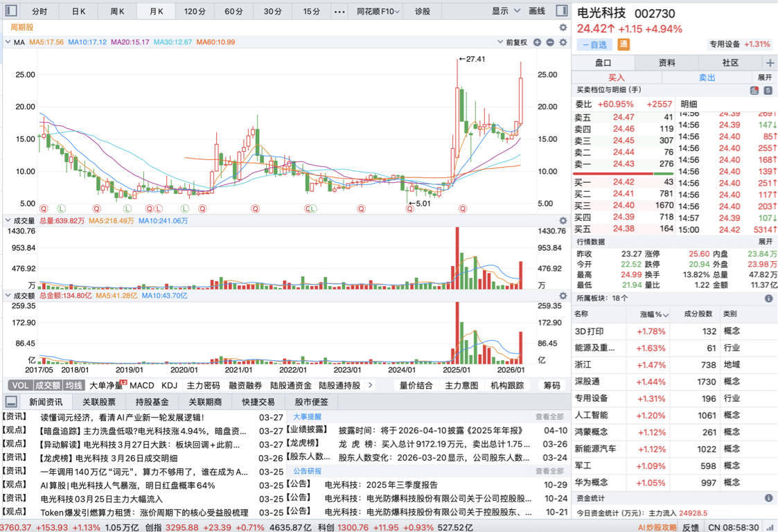Open 关联股票 bottom tab
This screenshot has height=532, width=778.
(99, 402)
